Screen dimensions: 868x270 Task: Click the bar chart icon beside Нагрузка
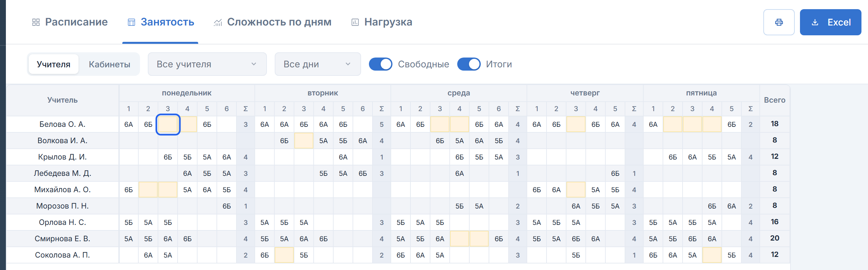point(355,22)
